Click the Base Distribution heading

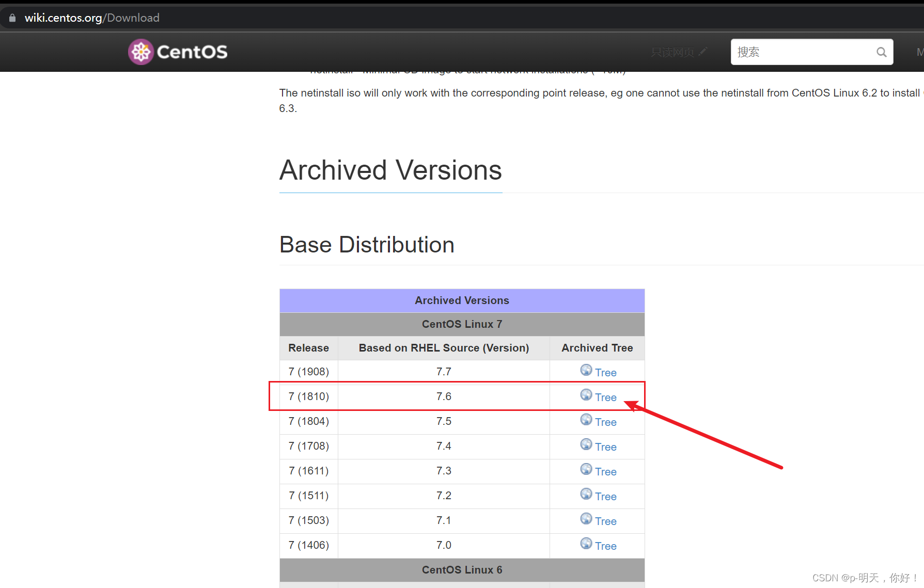pyautogui.click(x=367, y=245)
